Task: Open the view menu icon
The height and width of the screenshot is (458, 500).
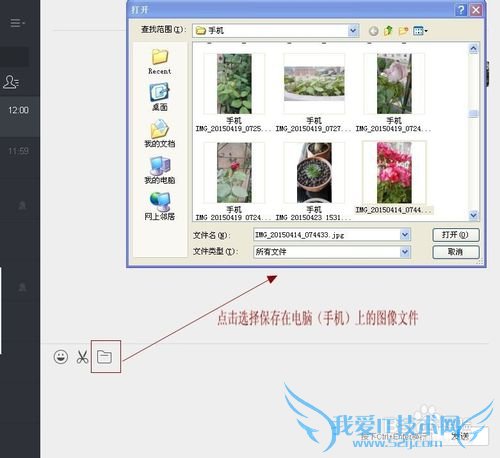Action: (x=420, y=31)
